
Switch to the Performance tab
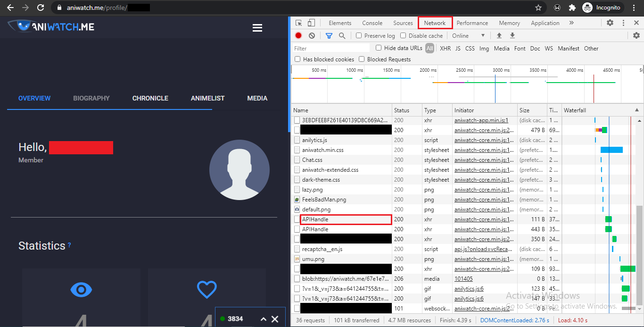[472, 23]
